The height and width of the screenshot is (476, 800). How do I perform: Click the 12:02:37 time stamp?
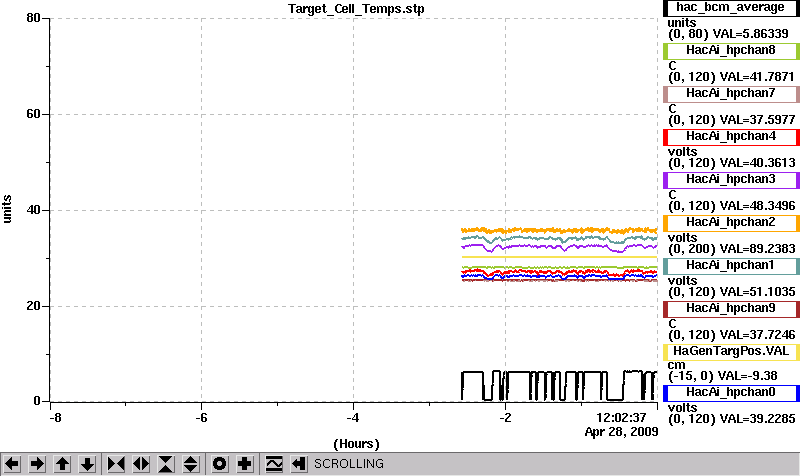click(x=621, y=418)
